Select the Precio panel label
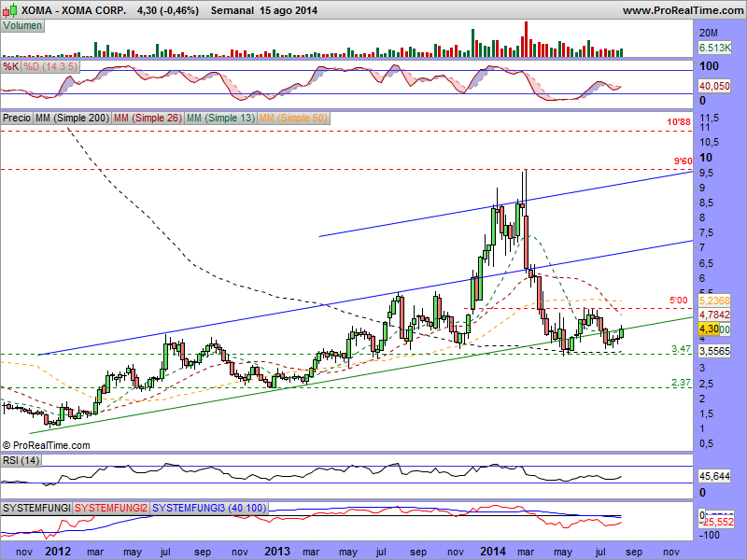Viewport: 747px width, 560px height. [x=17, y=118]
